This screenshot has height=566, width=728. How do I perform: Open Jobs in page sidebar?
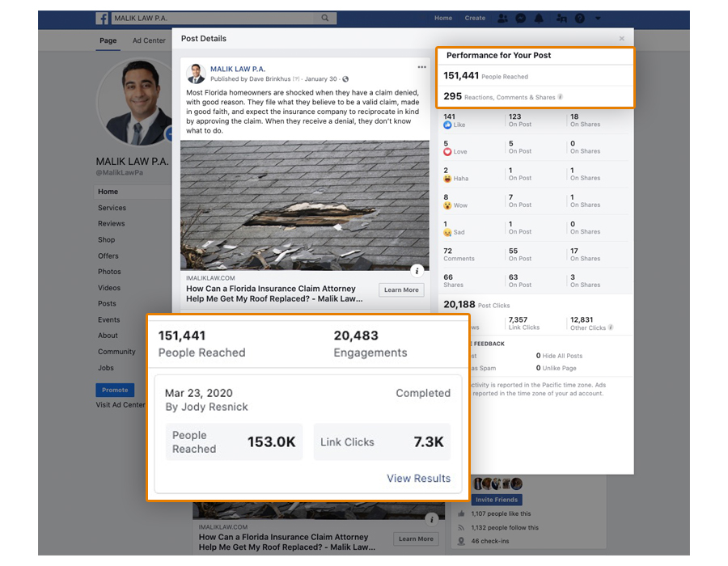tap(105, 368)
